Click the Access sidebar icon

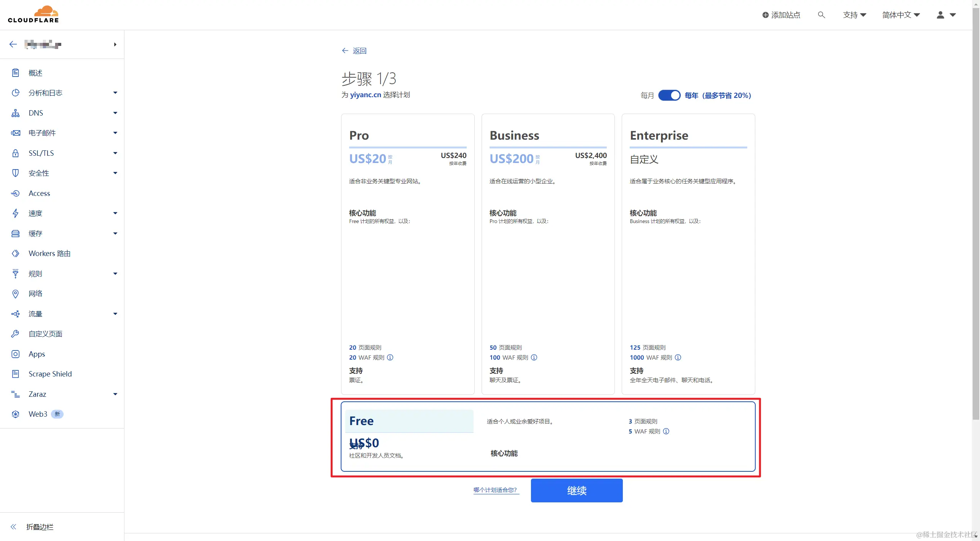(x=15, y=193)
